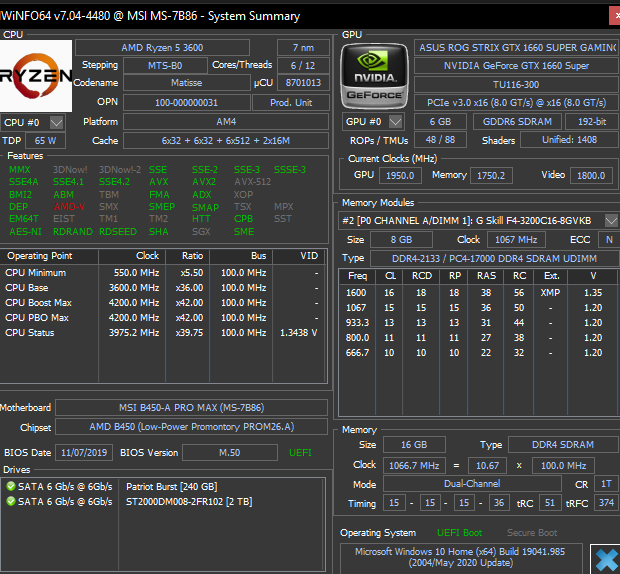This screenshot has width=620, height=574.
Task: Click the module size 8 GB field
Action: click(x=401, y=240)
